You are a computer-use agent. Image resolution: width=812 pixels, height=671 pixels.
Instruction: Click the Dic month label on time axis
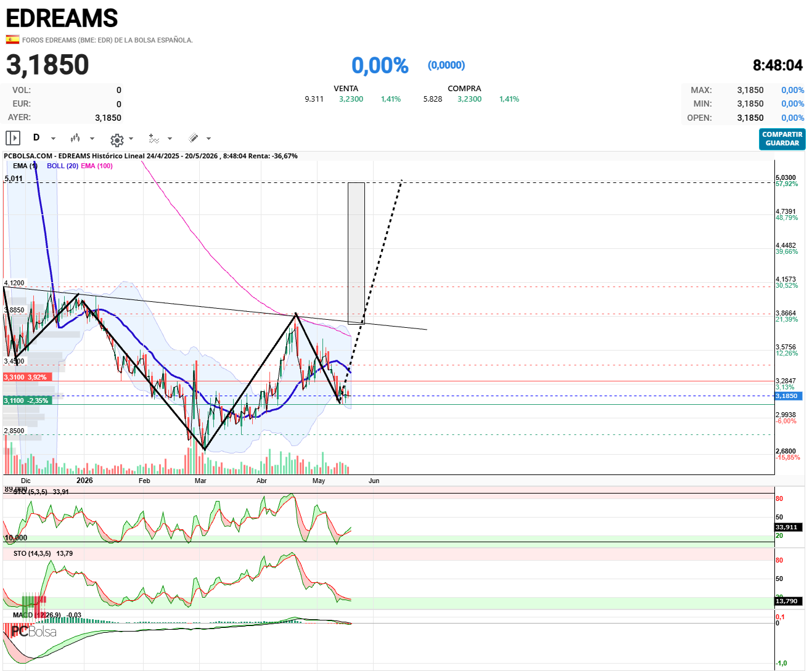(26, 481)
